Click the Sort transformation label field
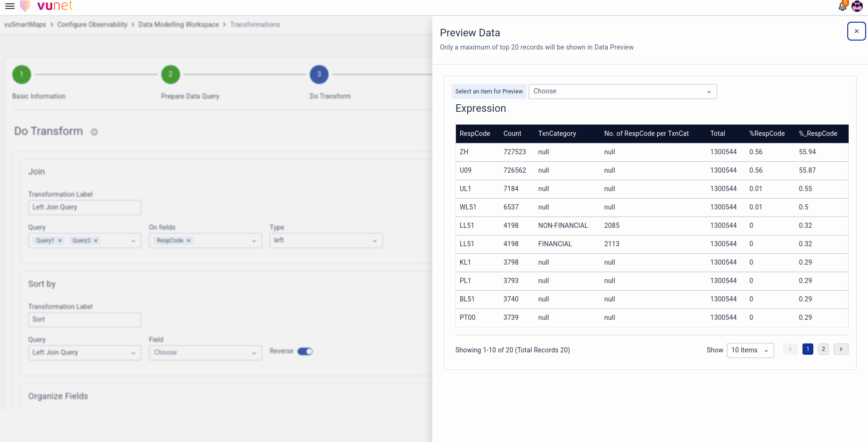The width and height of the screenshot is (868, 442). pyautogui.click(x=85, y=319)
